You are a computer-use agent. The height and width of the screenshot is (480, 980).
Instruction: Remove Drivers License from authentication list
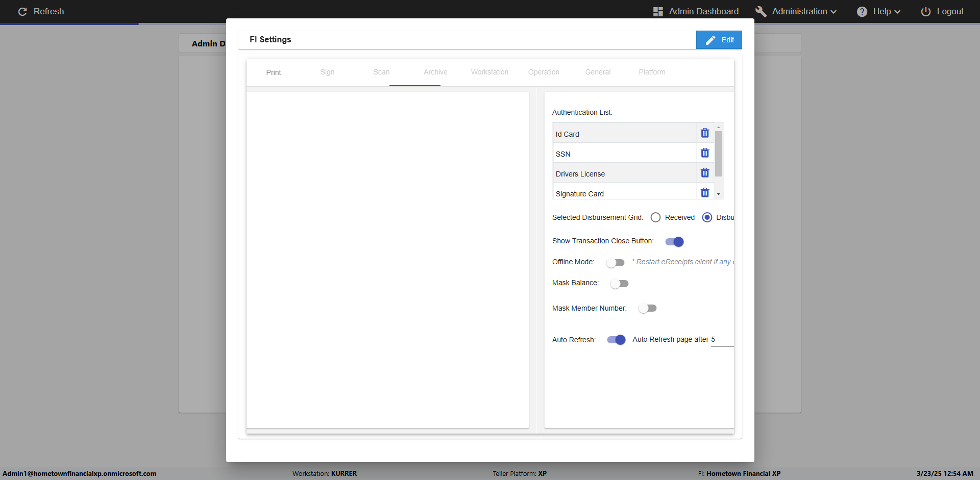705,173
